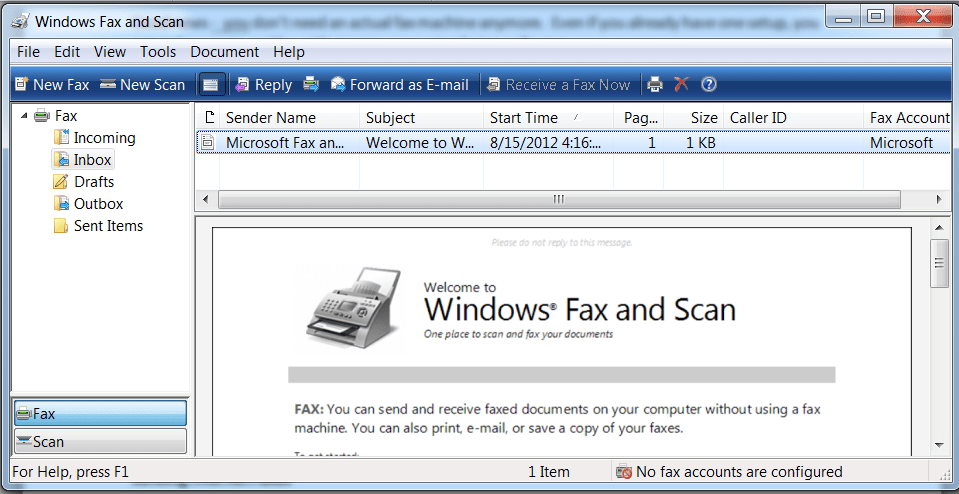Open the Help menu

coord(289,52)
